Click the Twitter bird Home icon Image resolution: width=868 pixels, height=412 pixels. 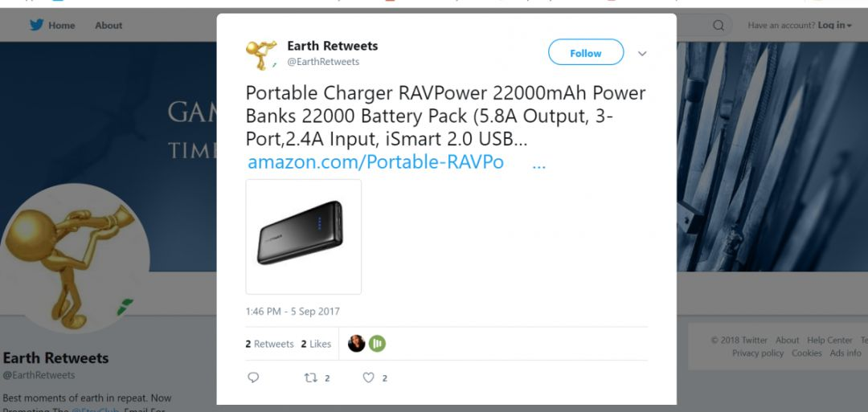point(36,25)
